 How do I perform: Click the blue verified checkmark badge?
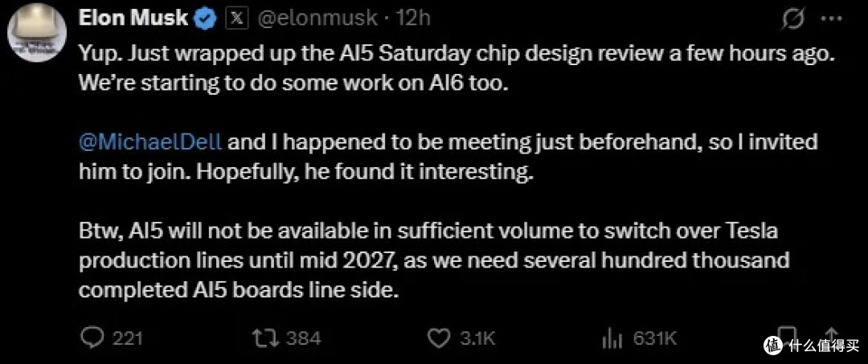click(x=206, y=19)
